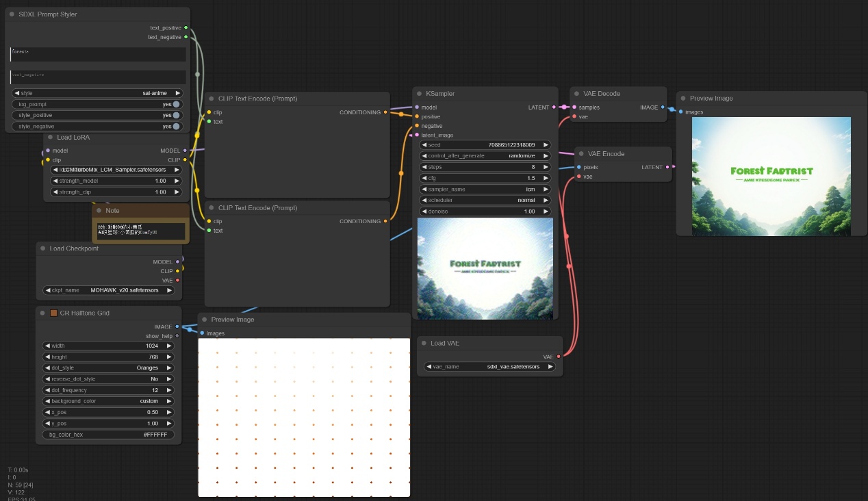
Task: Click the orange CR Halftone Grid color icon
Action: click(x=54, y=313)
